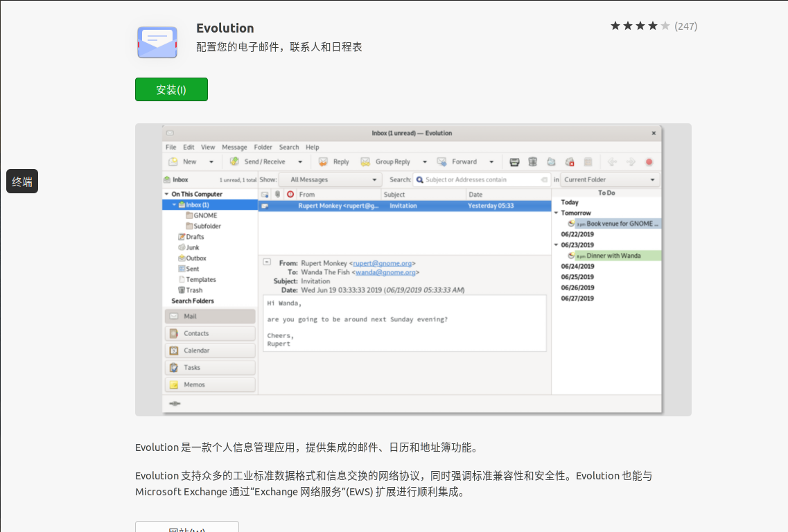Click the Calendar switcher icon
Screen dimensions: 788x532
point(174,351)
